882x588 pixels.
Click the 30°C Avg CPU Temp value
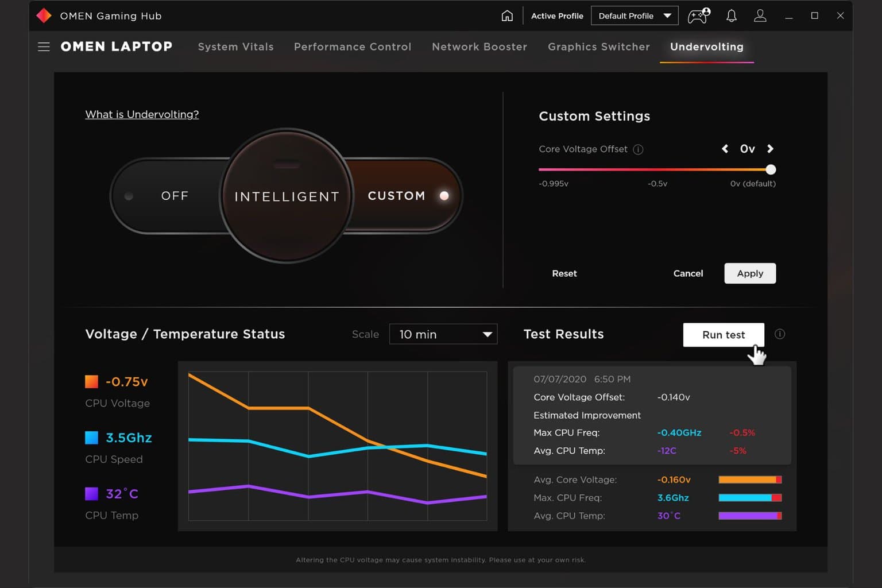[x=669, y=516]
